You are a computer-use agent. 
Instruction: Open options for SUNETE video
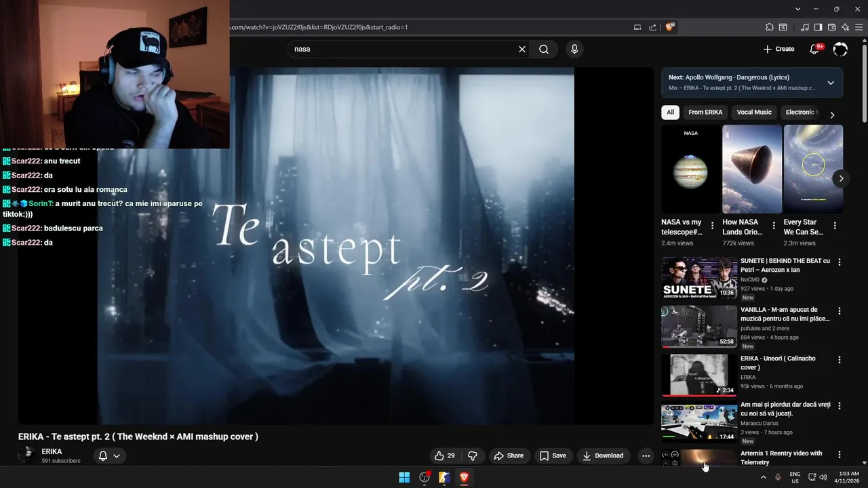[x=840, y=262]
